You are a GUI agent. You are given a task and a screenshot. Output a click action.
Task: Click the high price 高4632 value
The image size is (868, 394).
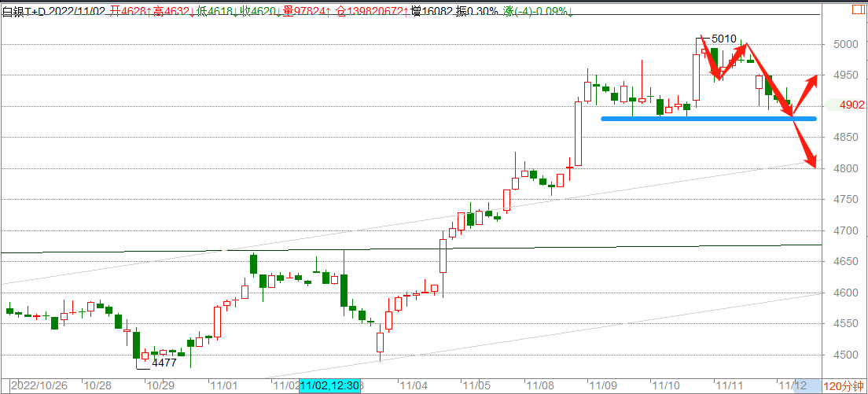point(173,11)
